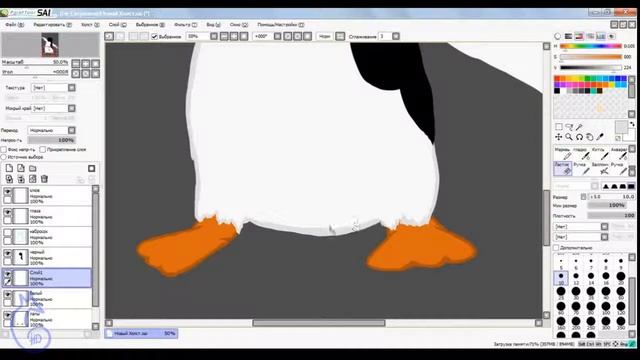Image resolution: width=640 pixels, height=360 pixels.
Task: Open the Вид menu
Action: coord(213,25)
